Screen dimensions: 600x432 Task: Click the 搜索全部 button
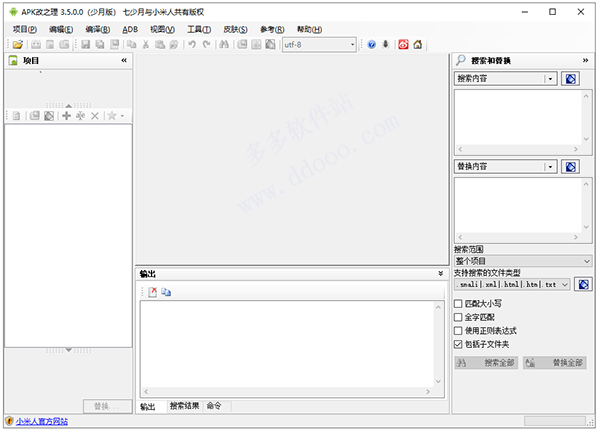coord(486,363)
